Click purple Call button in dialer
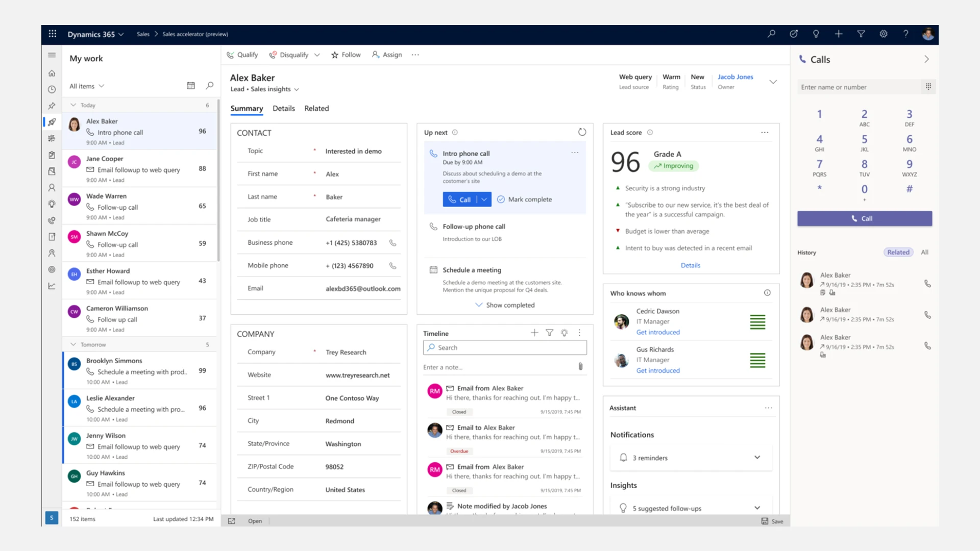Viewport: 980px width, 551px height. pos(865,218)
